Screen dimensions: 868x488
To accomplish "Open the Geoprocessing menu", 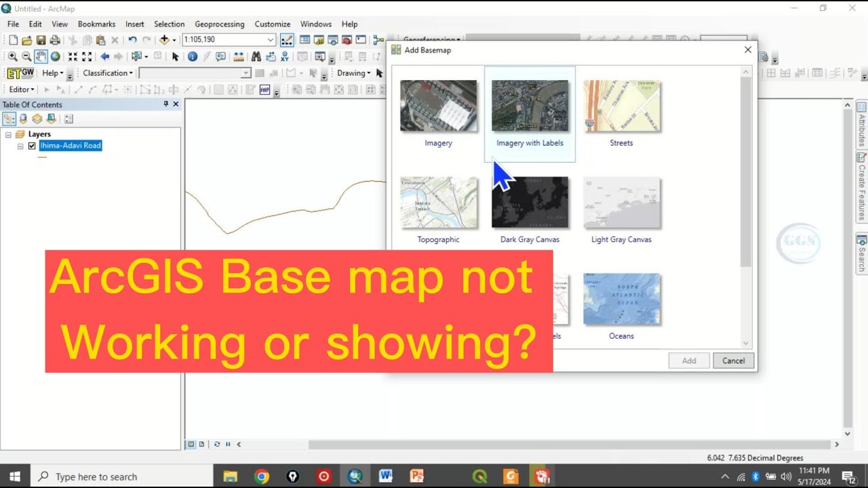I will pos(219,24).
